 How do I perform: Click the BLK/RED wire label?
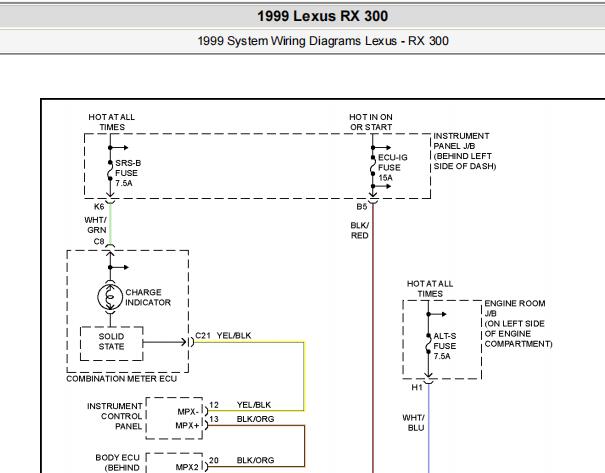pos(360,230)
